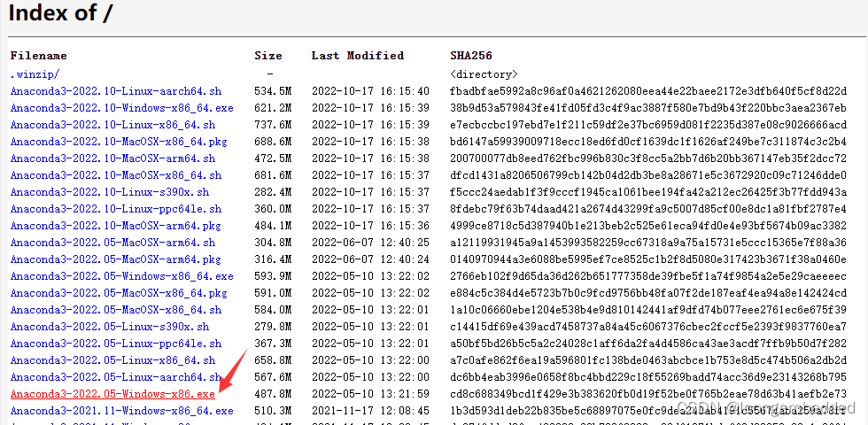Viewport: 868px width, 425px height.
Task: Select the 316.4M size value
Action: pos(273,259)
